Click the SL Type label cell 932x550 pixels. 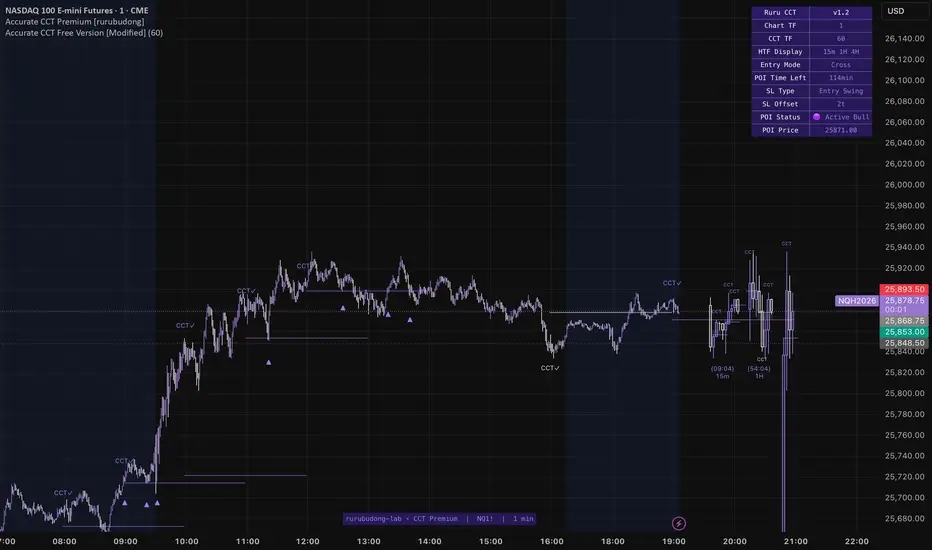(x=780, y=91)
